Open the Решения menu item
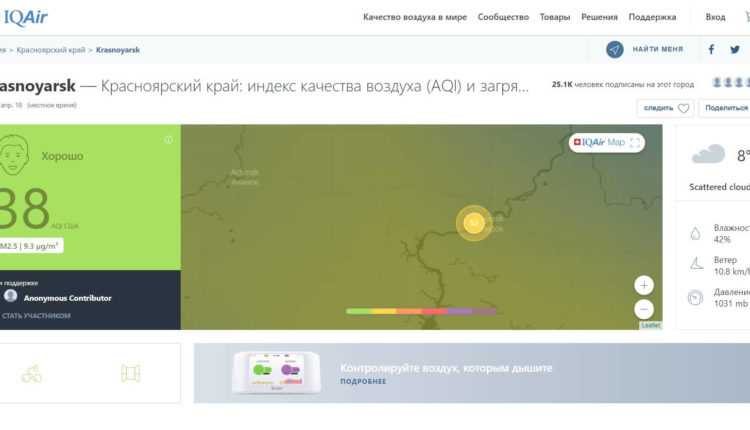750x430 pixels. tap(599, 17)
